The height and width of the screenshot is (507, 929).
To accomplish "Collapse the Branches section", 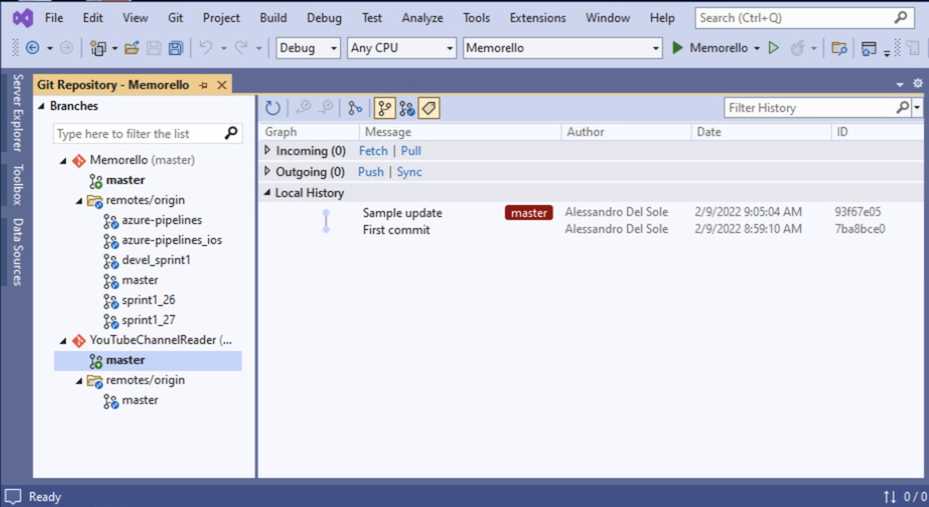I will pyautogui.click(x=41, y=106).
